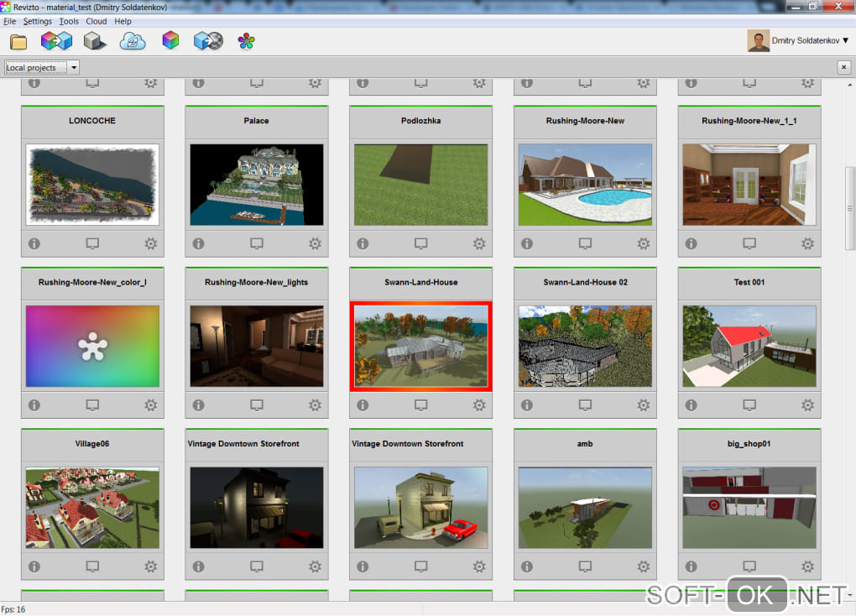856x616 pixels.
Task: Click monitor icon under Rushing-Moore-New_lights
Action: point(257,405)
